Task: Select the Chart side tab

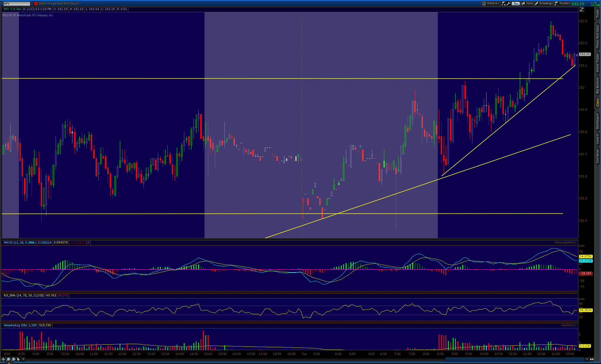Action: (x=598, y=102)
